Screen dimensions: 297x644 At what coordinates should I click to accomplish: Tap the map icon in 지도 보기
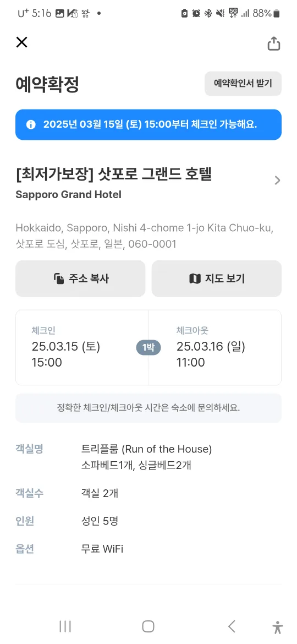(195, 279)
